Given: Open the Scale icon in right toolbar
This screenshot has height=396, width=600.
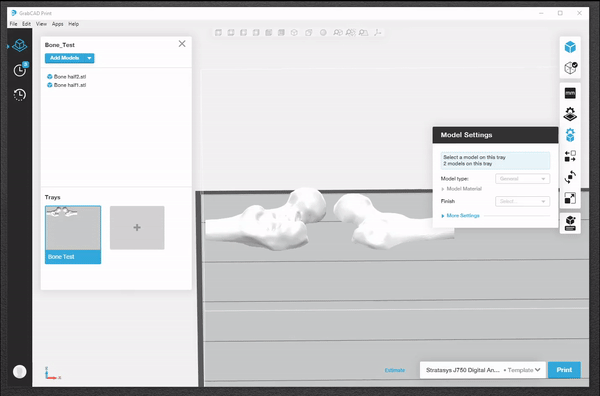Looking at the screenshot, I should click(570, 198).
